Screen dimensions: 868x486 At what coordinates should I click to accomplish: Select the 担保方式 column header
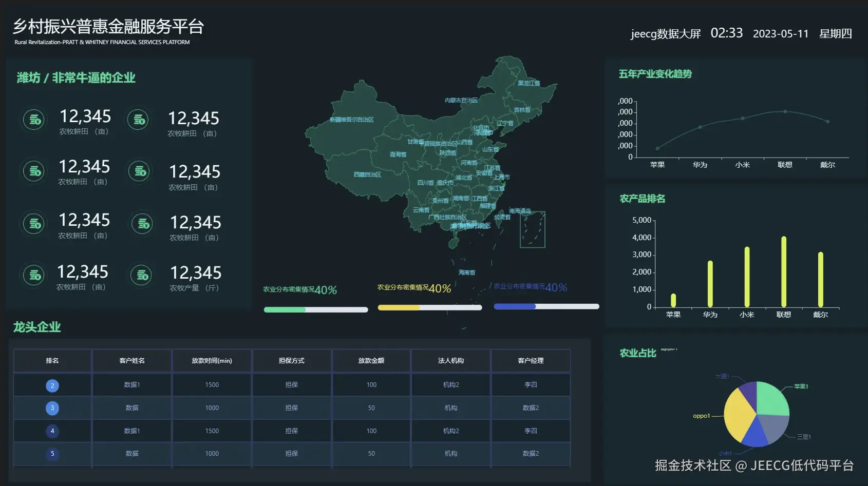click(291, 361)
